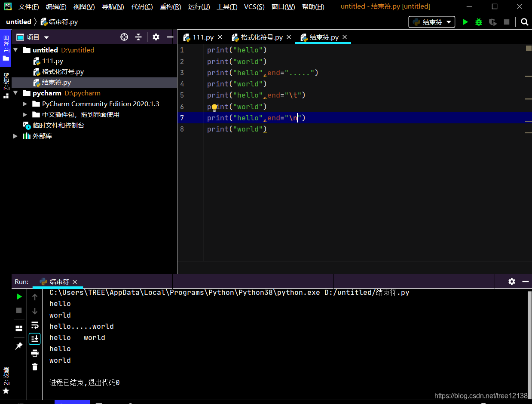The height and width of the screenshot is (404, 532).
Task: Close the 结束符 Run tab
Action: pos(75,282)
